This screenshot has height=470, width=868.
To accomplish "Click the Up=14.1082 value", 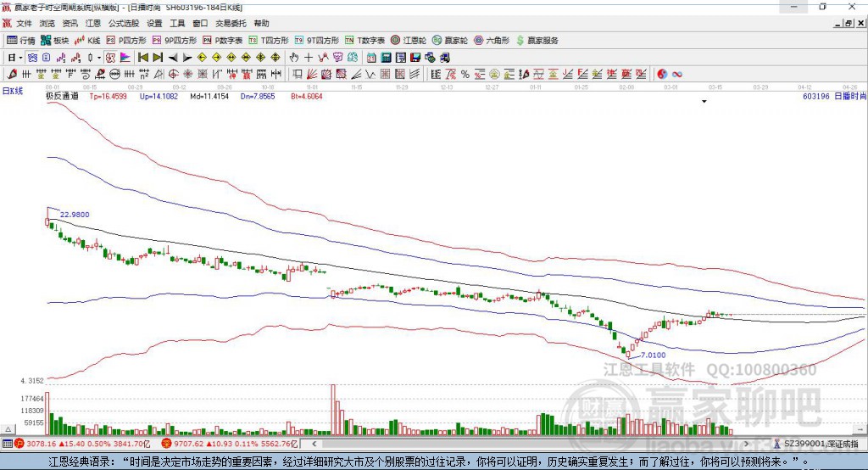I will click(159, 97).
